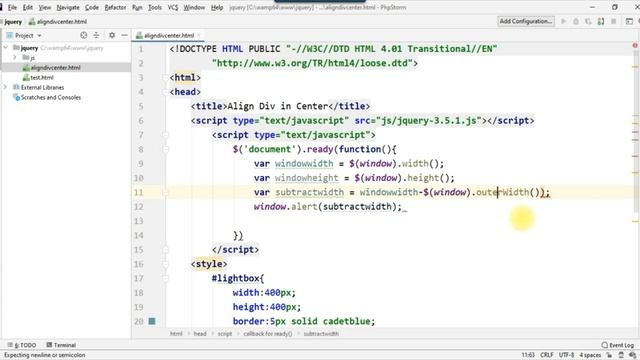Collapse the #lightbox rule at line 17
The height and width of the screenshot is (360, 640).
pos(166,278)
